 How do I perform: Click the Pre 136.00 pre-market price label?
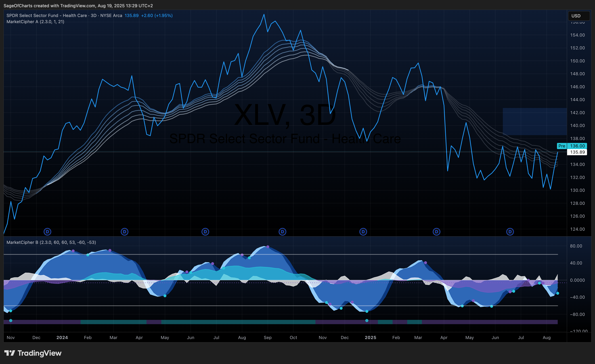pos(572,146)
